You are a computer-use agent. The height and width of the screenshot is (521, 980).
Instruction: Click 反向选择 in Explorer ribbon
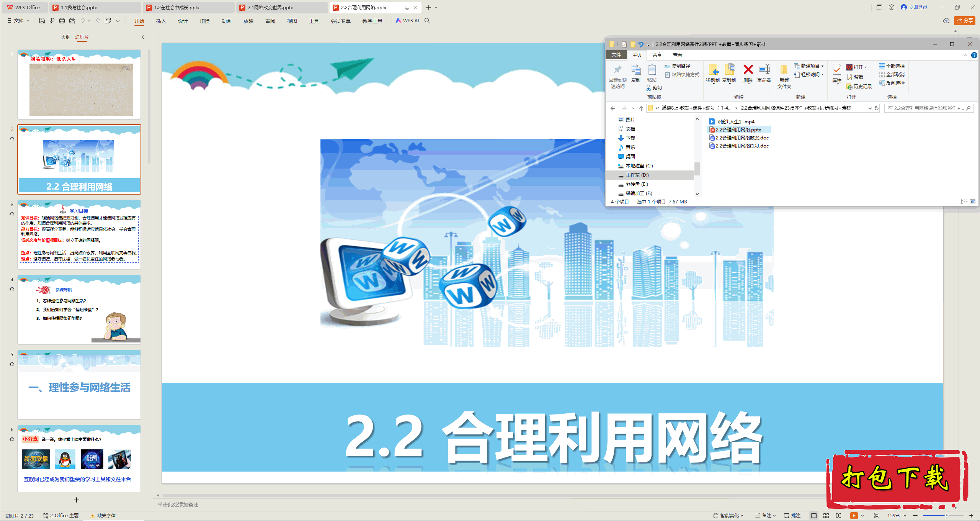pyautogui.click(x=892, y=83)
